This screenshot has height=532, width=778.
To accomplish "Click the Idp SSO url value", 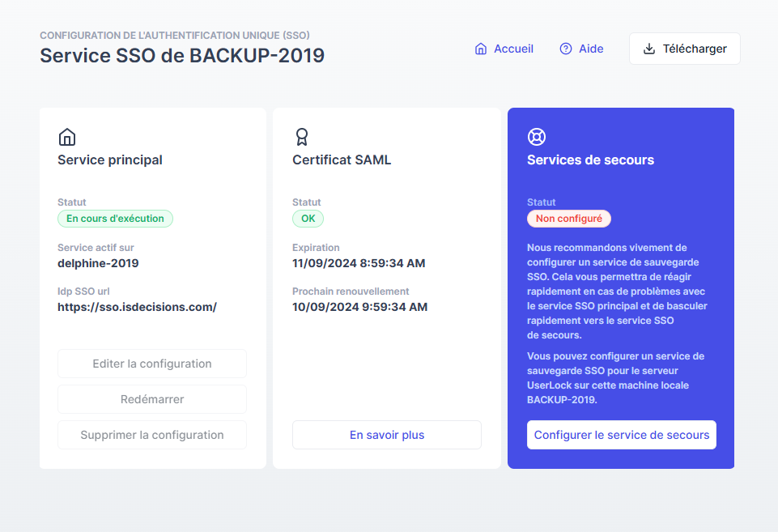I will 137,307.
